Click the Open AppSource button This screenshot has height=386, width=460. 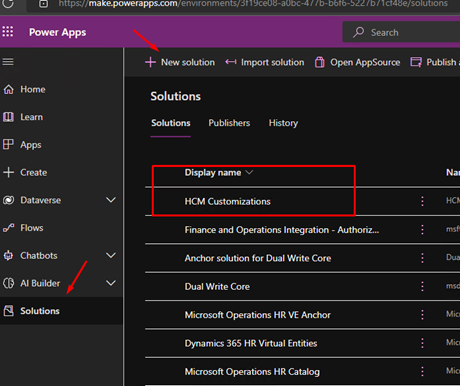[x=358, y=62]
